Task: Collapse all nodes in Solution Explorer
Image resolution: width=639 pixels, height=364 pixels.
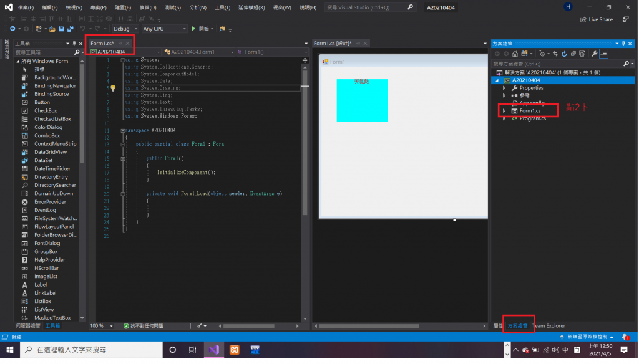Action: (x=573, y=54)
